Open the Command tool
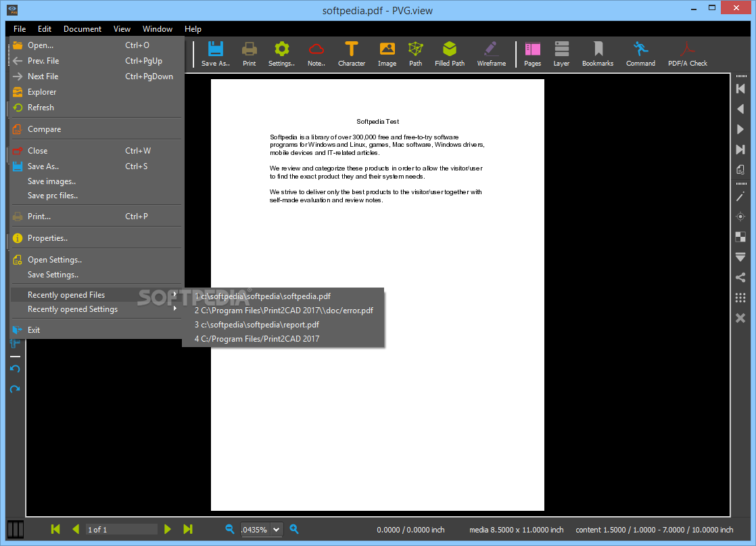The height and width of the screenshot is (546, 756). [641, 53]
